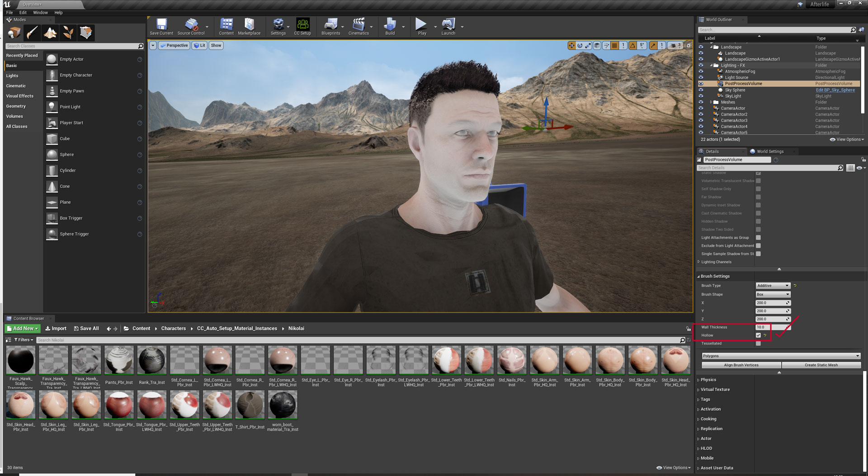The image size is (868, 476).
Task: Open the Filters dropdown in Content Browser
Action: click(x=24, y=340)
